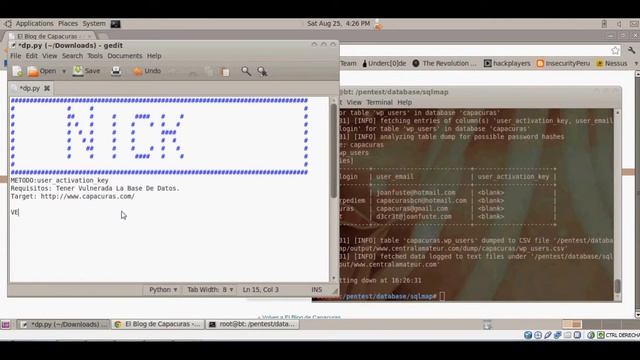Undo the last edit in gedit

147,71
